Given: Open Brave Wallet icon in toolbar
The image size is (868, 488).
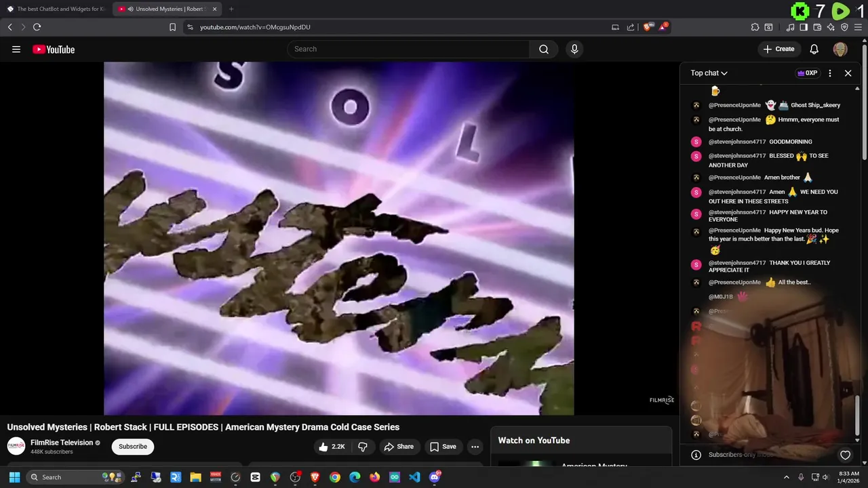Looking at the screenshot, I should click(817, 27).
